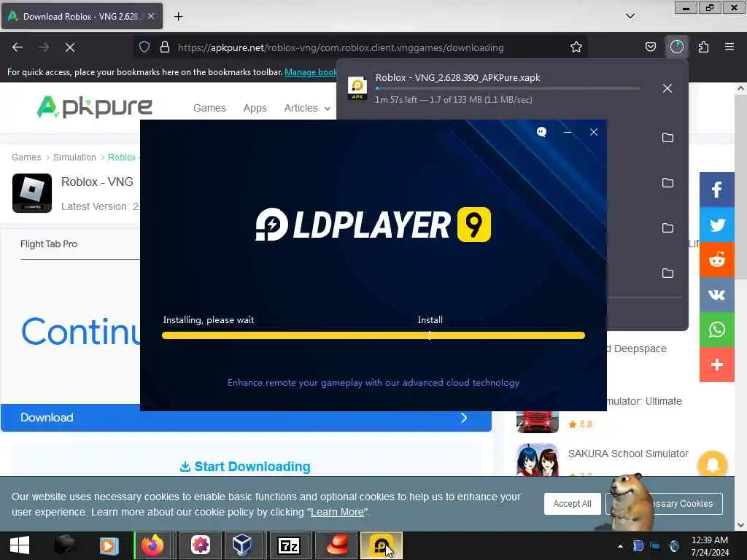Share on Facebook
Screen dimensions: 747x560
716,190
